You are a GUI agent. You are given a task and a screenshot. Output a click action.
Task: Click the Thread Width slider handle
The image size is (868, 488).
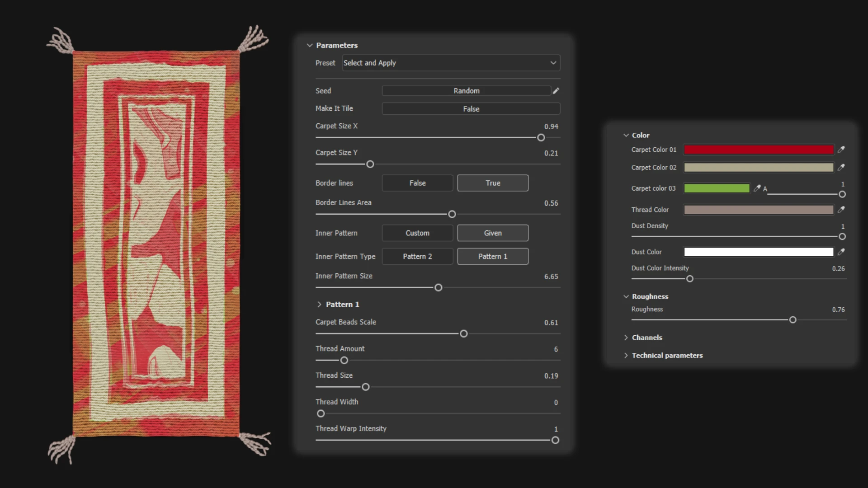click(x=321, y=414)
